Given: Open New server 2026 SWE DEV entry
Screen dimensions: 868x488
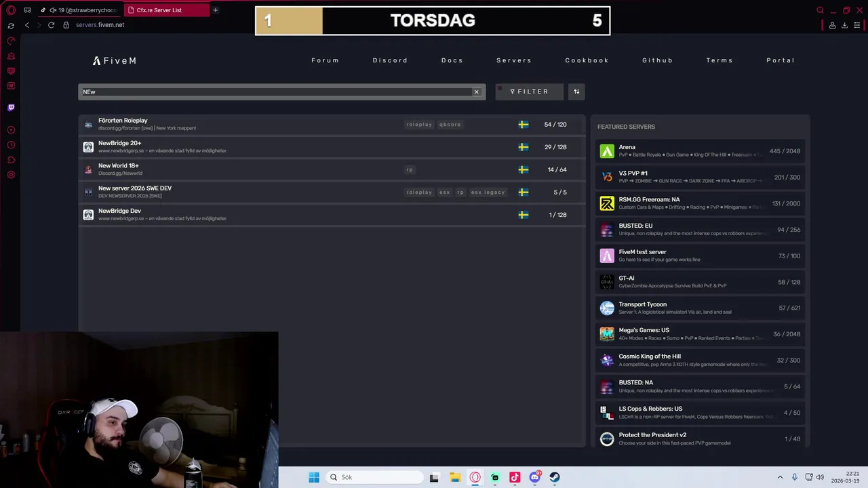Looking at the screenshot, I should [x=332, y=192].
